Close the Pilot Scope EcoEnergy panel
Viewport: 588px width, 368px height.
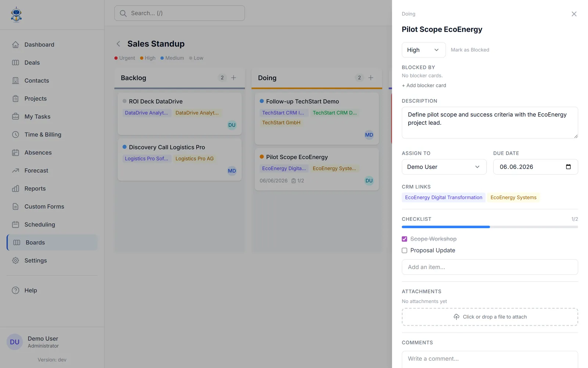tap(574, 14)
